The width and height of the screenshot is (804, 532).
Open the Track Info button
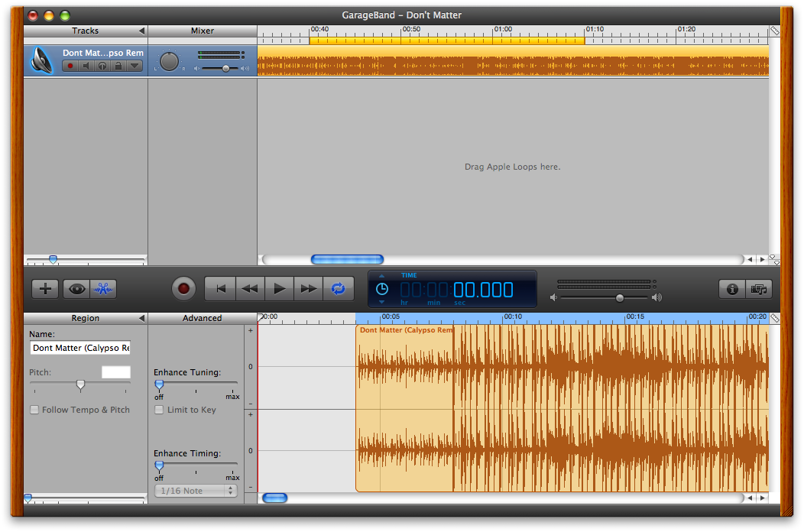point(732,289)
